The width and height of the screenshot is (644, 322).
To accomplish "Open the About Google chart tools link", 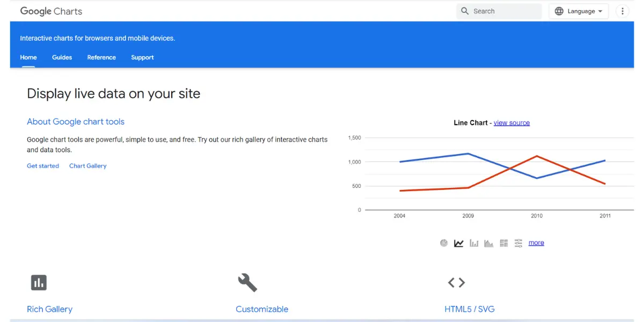I will click(76, 122).
